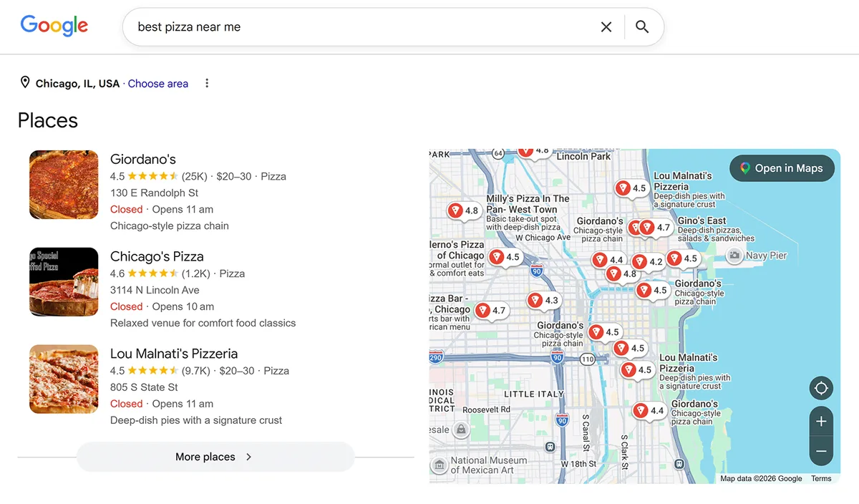Click the Navy Pier camera marker
The width and height of the screenshot is (859, 504).
tap(734, 255)
